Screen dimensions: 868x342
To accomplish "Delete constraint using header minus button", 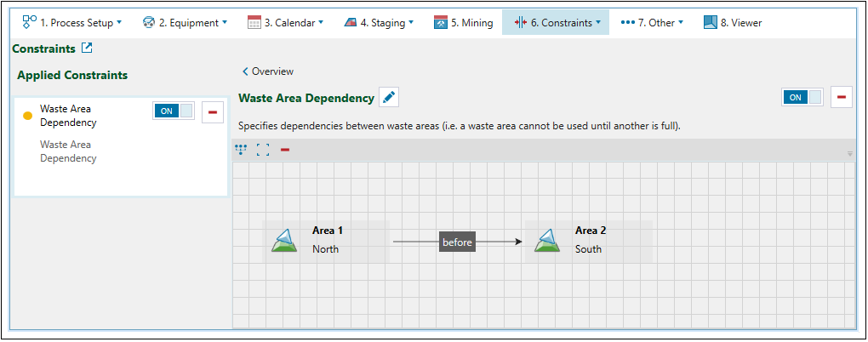I will tap(842, 97).
